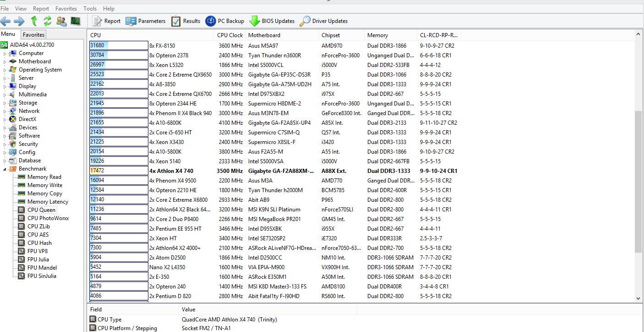Check for Driver Updates
This screenshot has height=332, width=644.
click(x=324, y=21)
